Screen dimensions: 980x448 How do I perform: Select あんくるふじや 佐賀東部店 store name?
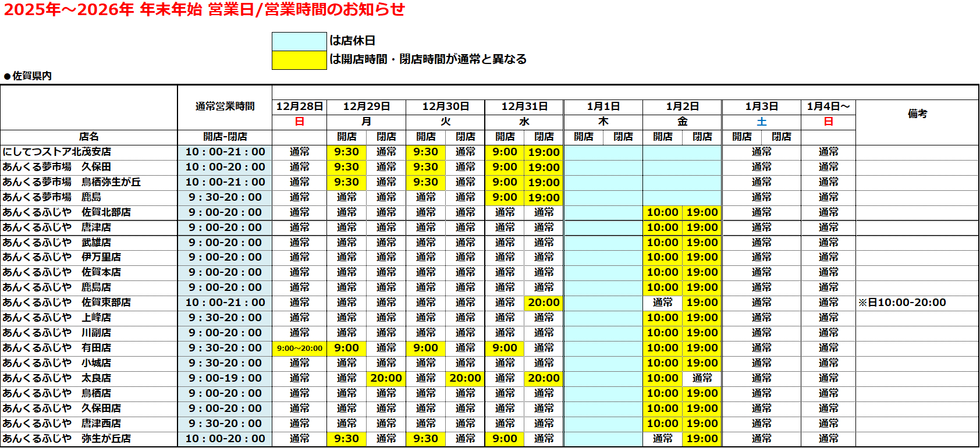pyautogui.click(x=66, y=303)
